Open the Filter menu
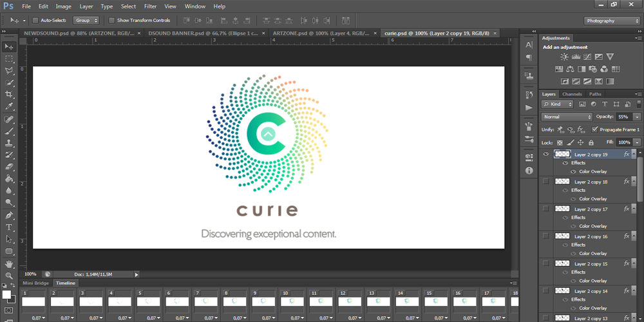 click(150, 6)
